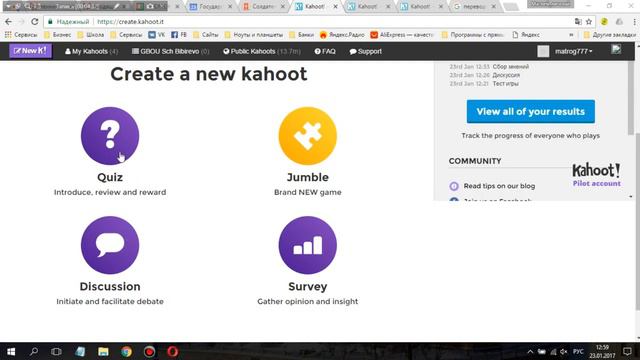The image size is (640, 360).
Task: Switch the РУС keyboard language indicator
Action: [578, 352]
